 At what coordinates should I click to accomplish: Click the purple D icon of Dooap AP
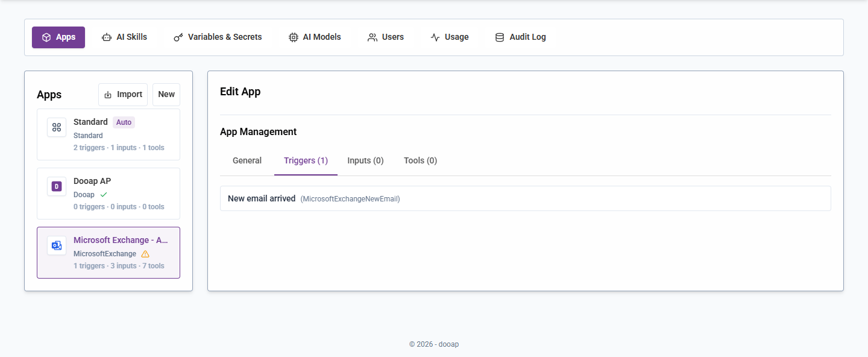tap(57, 186)
